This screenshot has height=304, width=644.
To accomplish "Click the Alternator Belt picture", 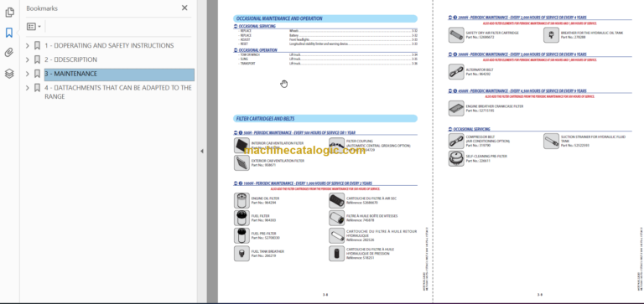I will click(456, 72).
